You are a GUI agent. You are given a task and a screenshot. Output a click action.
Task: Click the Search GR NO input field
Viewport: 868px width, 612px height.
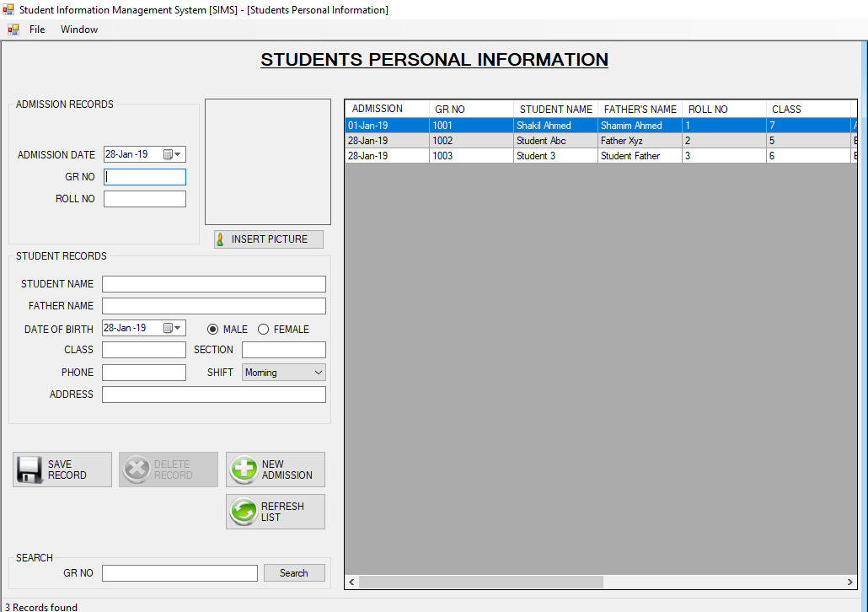(179, 573)
